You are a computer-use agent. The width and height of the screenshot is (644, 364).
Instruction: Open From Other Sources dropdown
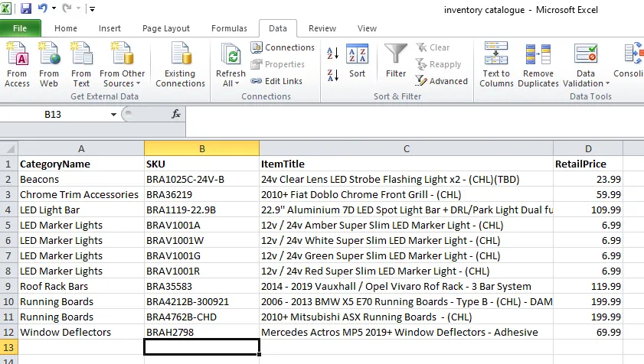[123, 64]
